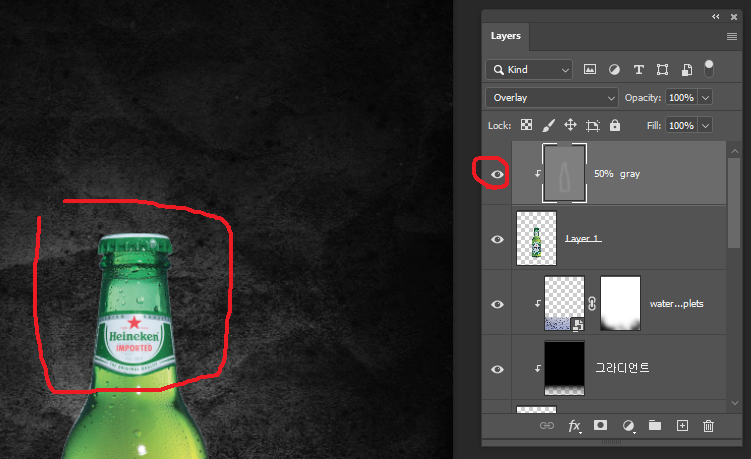Hide water droplets layer eye
751x459 pixels.
(497, 304)
